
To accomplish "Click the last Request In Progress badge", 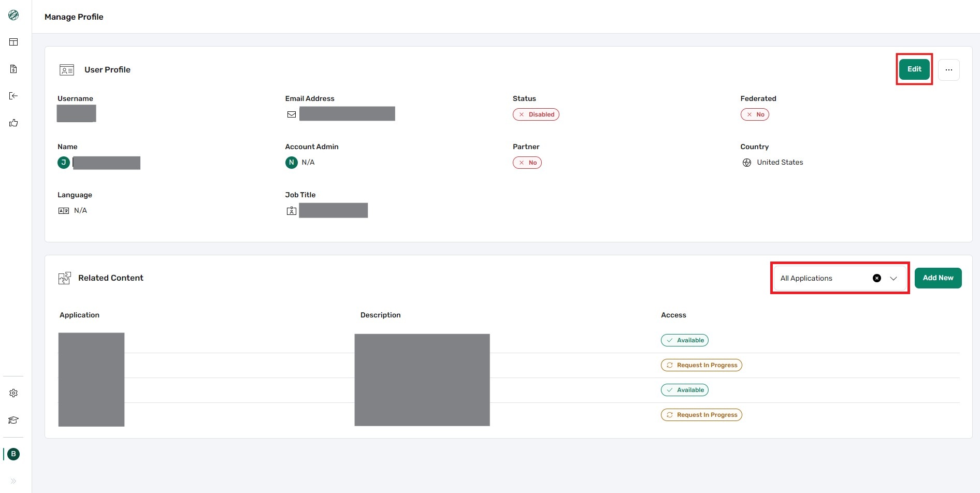I will point(701,415).
